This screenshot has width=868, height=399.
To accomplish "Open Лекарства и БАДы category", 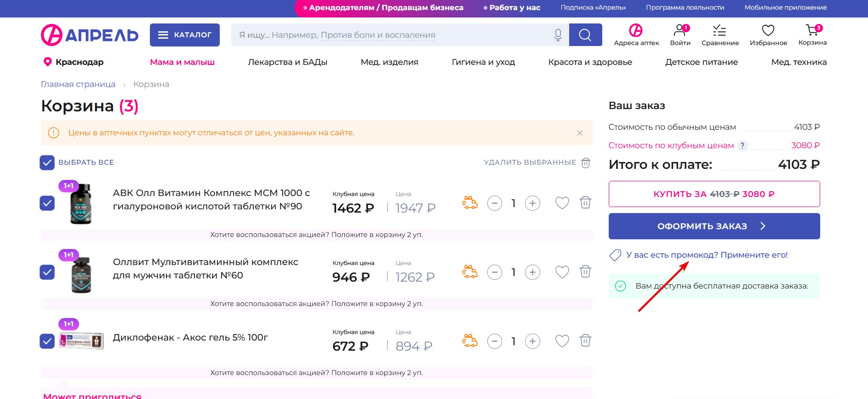I will (287, 62).
